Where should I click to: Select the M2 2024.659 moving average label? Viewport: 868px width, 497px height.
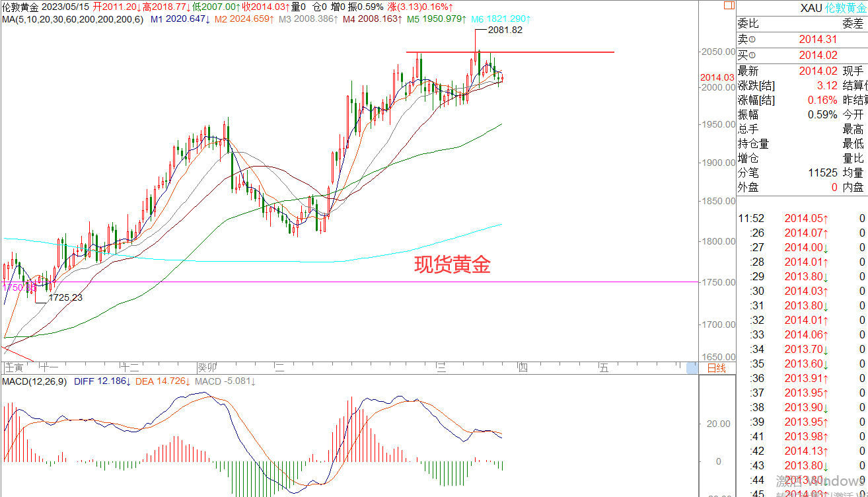coord(245,19)
